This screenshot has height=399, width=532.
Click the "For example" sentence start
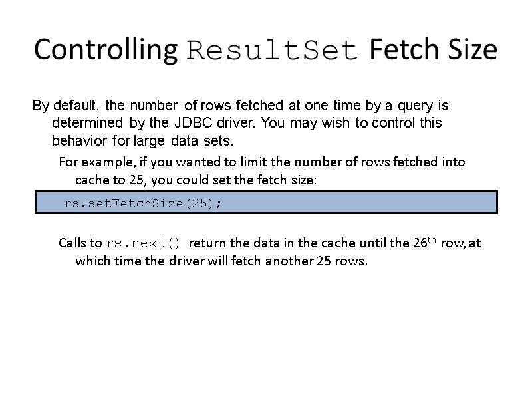tap(89, 162)
